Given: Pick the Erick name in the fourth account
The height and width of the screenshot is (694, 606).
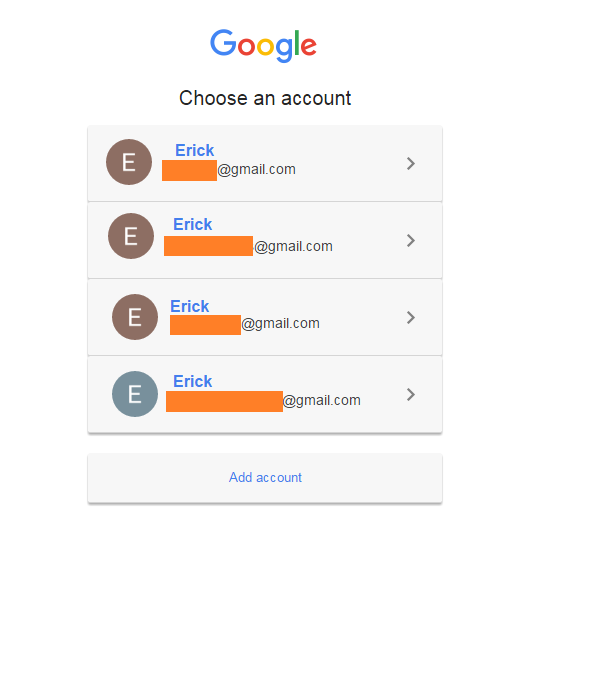Looking at the screenshot, I should click(192, 381).
